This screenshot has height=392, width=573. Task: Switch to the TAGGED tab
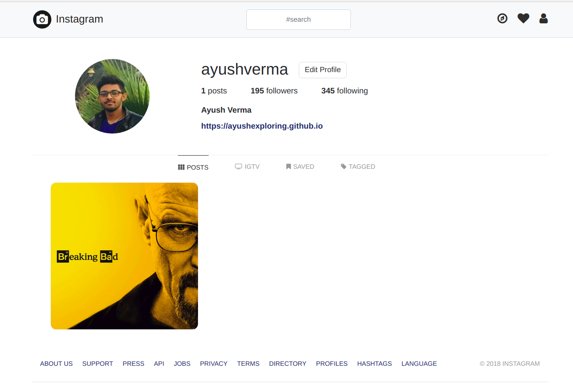point(358,167)
